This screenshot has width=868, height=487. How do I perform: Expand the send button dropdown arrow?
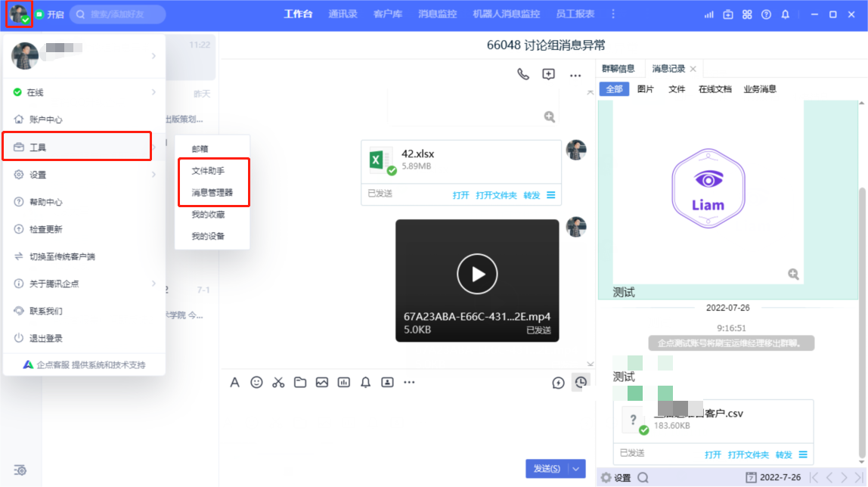click(x=578, y=469)
